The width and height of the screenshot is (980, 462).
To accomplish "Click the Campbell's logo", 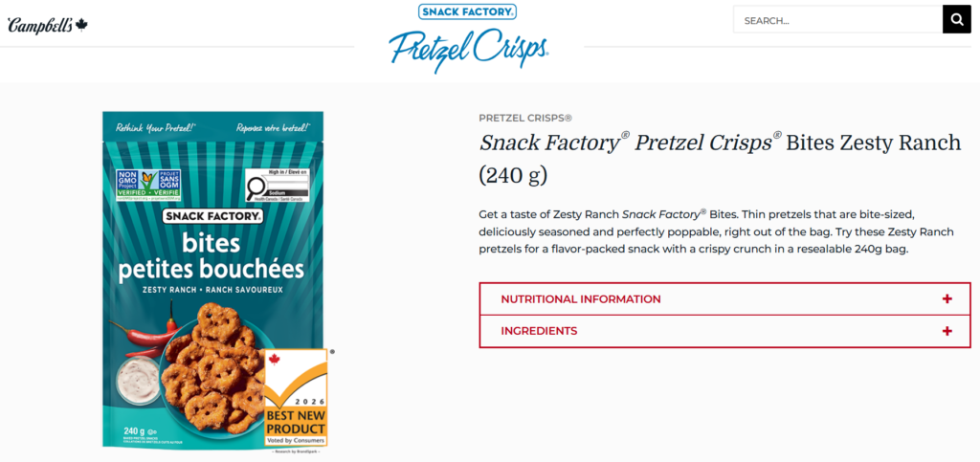I will click(48, 24).
